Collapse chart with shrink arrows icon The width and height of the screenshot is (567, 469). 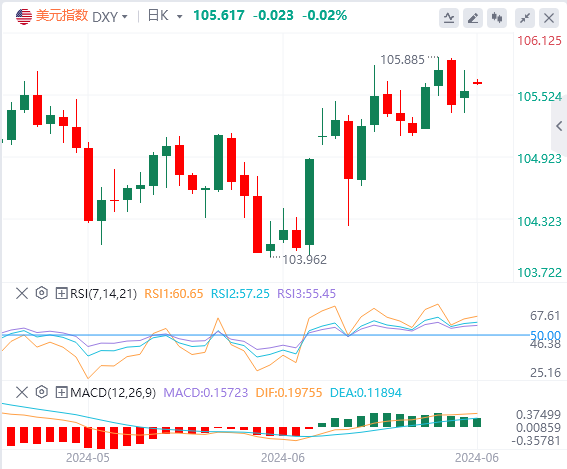(525, 18)
